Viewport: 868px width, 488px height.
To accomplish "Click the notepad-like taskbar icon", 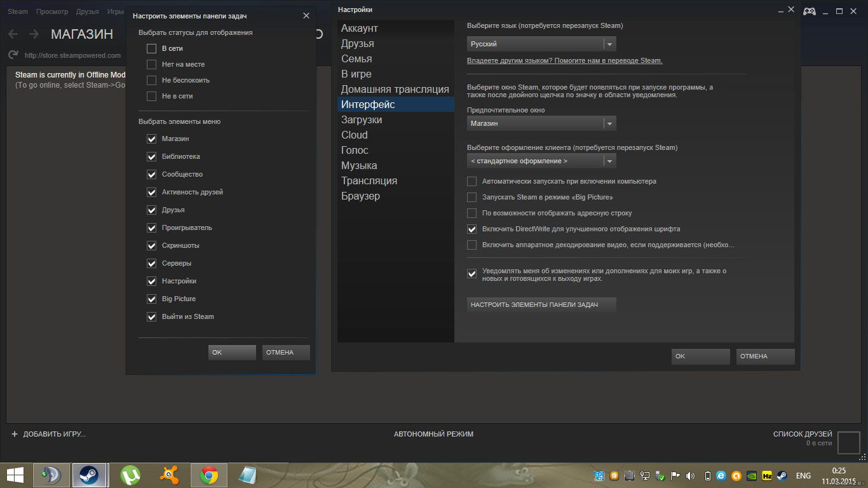I will click(x=248, y=475).
